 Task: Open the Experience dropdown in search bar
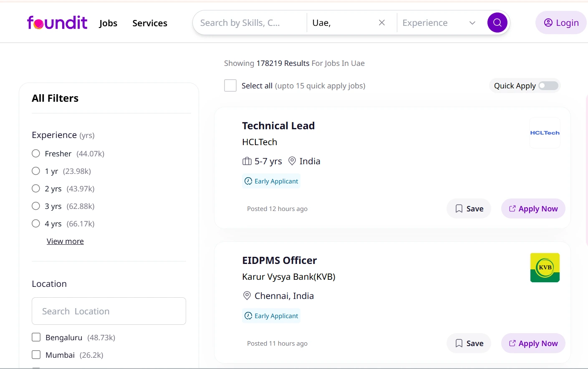click(x=439, y=23)
